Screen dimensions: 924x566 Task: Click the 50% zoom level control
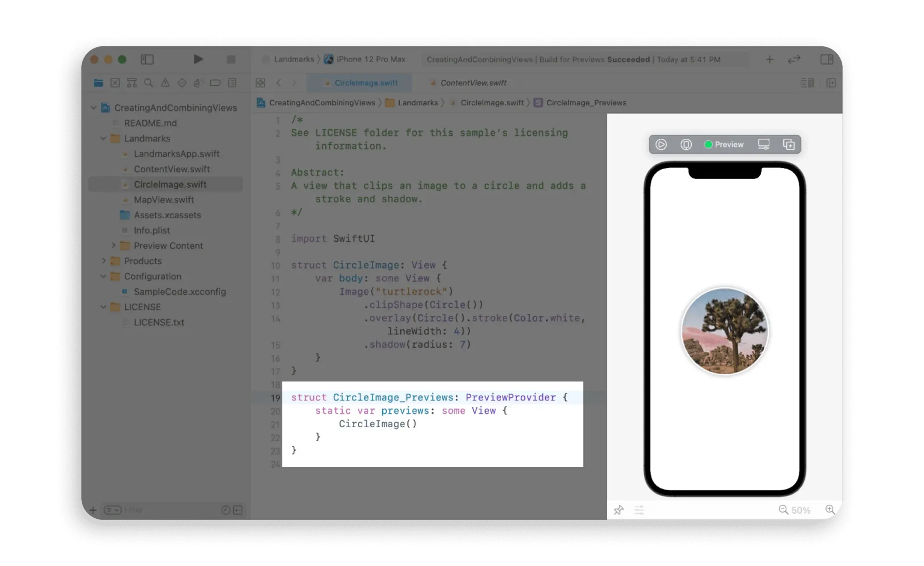coord(801,510)
